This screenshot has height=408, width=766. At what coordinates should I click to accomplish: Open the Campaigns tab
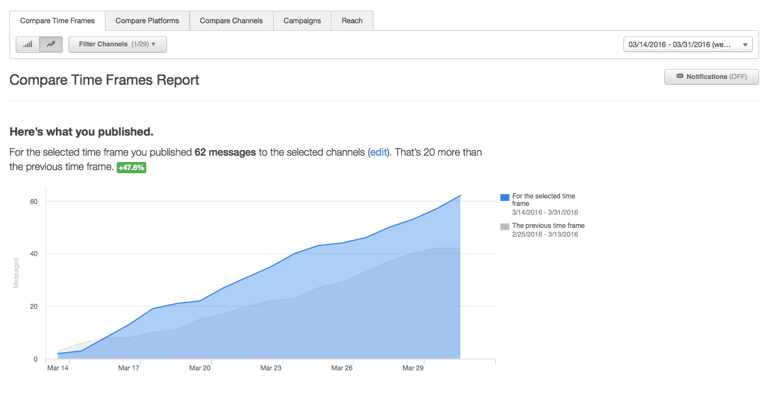[x=302, y=21]
